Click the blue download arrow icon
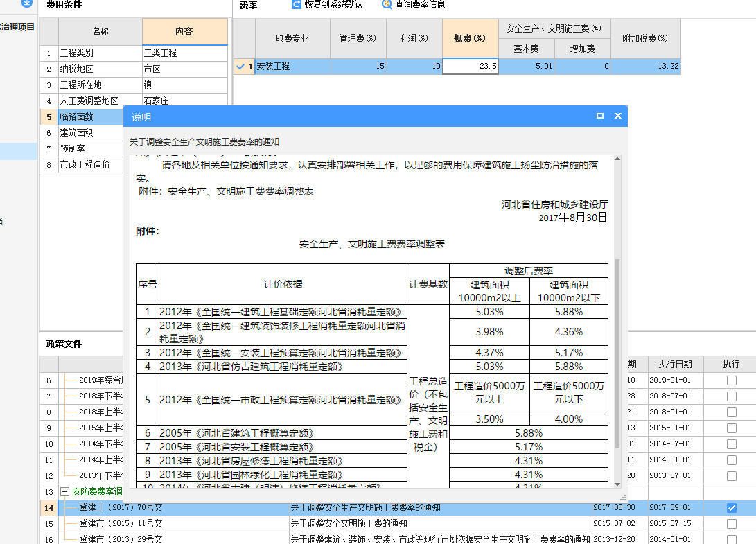 coord(27,3)
